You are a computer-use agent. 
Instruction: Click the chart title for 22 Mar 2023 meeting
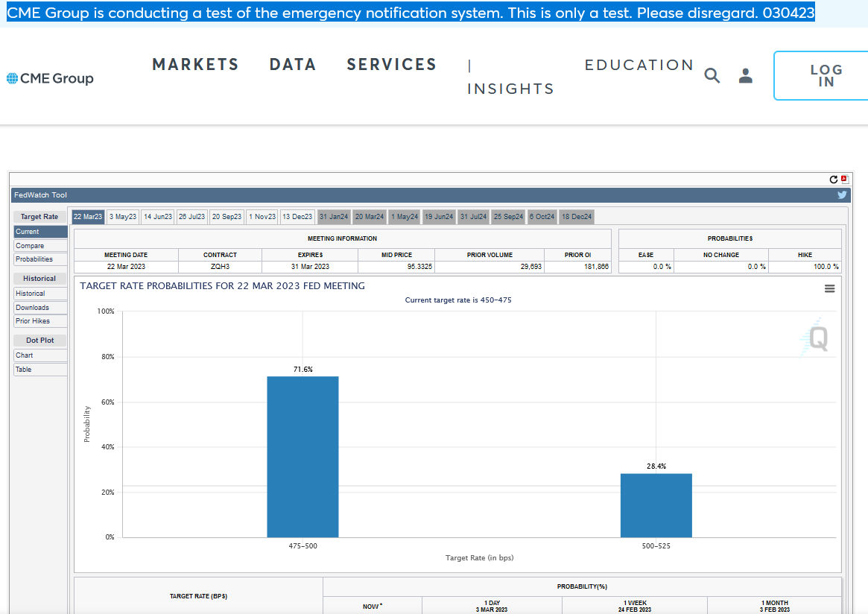click(223, 285)
